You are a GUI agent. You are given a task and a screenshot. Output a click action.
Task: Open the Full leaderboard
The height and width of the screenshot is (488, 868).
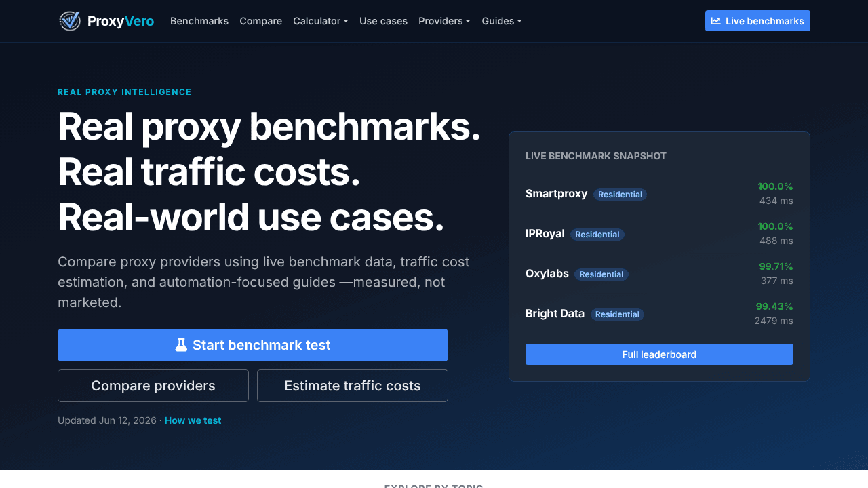point(659,354)
